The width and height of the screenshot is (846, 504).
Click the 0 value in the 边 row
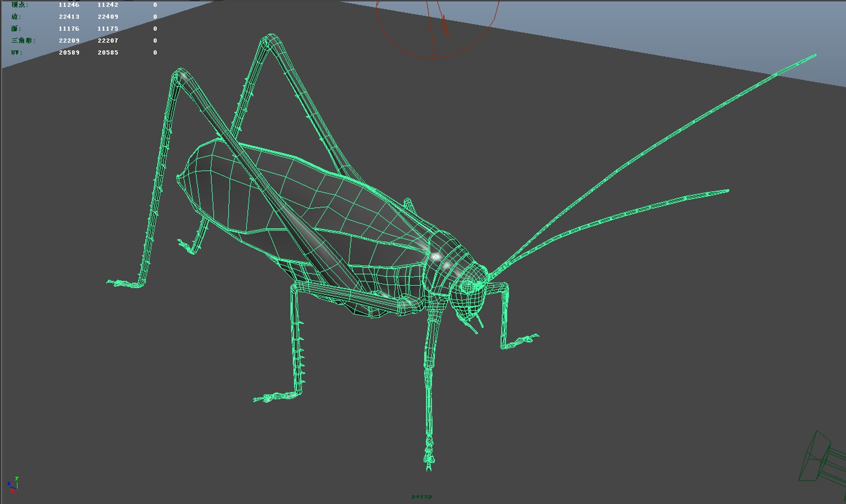[155, 17]
